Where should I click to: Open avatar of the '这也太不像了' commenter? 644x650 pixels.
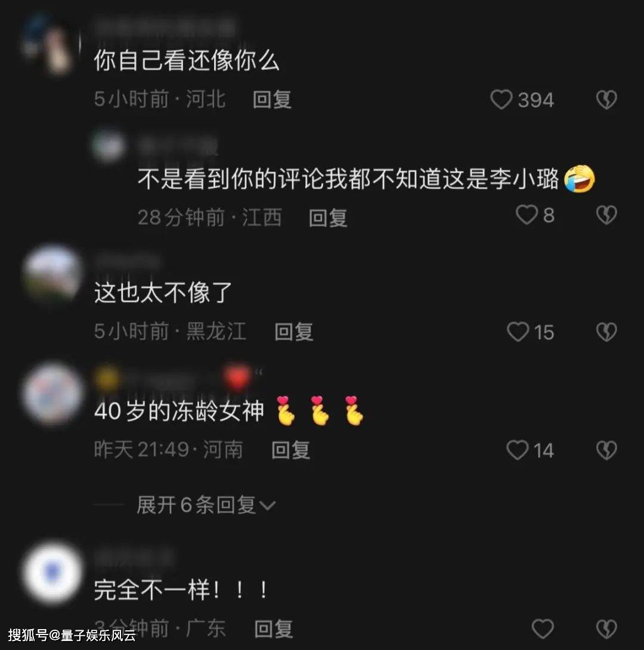click(x=52, y=273)
